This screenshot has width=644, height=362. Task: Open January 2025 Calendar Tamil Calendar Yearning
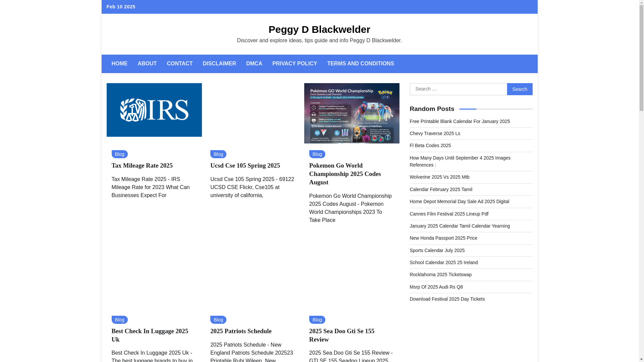(460, 226)
